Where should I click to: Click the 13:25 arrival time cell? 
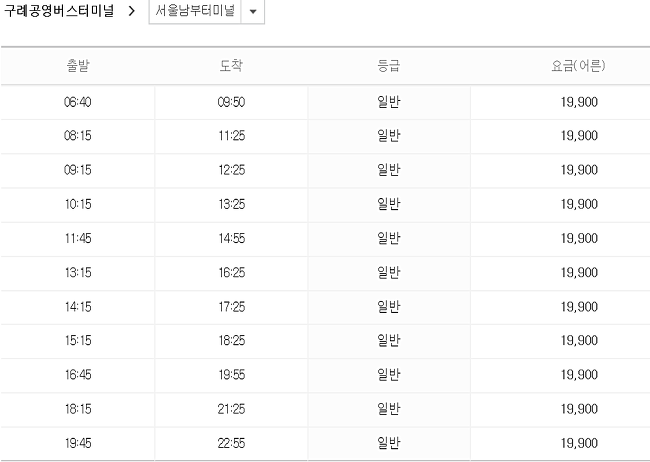232,204
